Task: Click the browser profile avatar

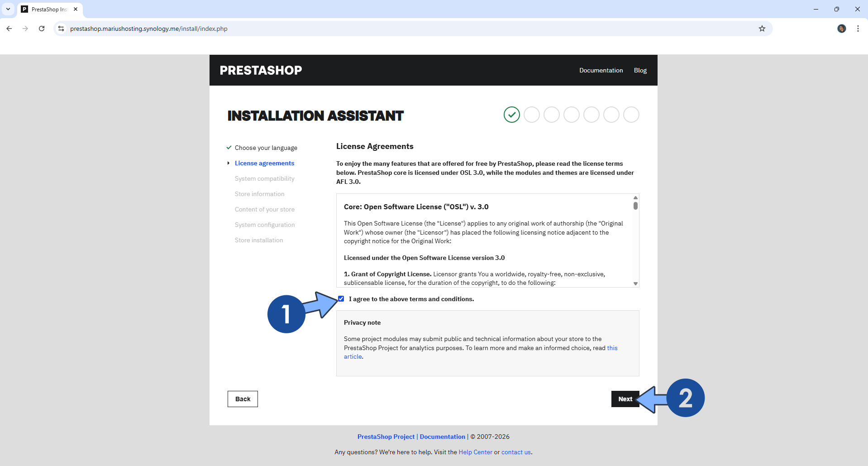Action: tap(841, 28)
